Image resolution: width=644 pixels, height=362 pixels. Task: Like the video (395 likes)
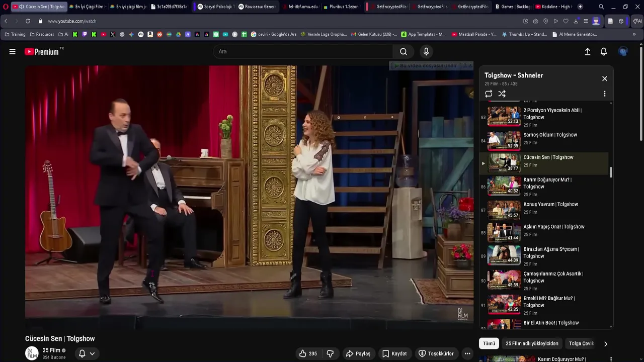308,353
